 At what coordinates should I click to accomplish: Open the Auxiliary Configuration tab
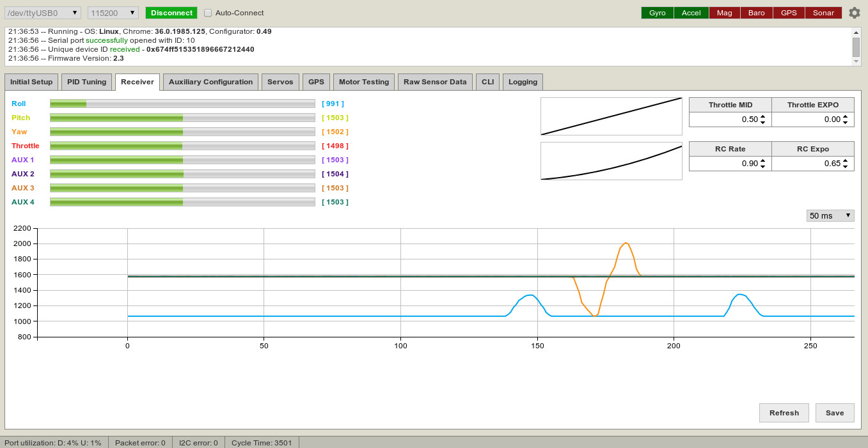pos(210,82)
